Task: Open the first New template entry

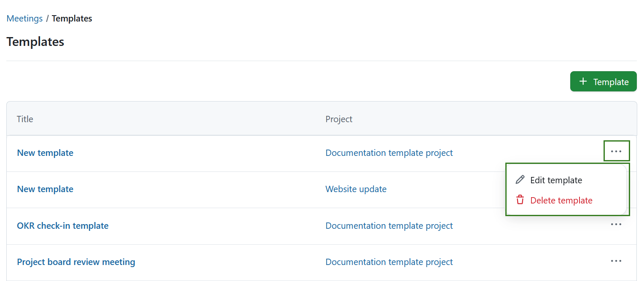Action: [45, 153]
